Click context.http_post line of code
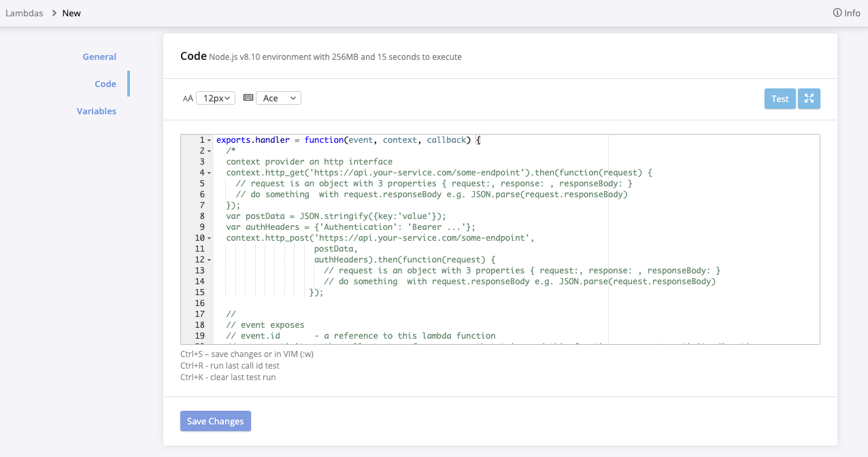Screen dimensions: 868x457 [380, 238]
